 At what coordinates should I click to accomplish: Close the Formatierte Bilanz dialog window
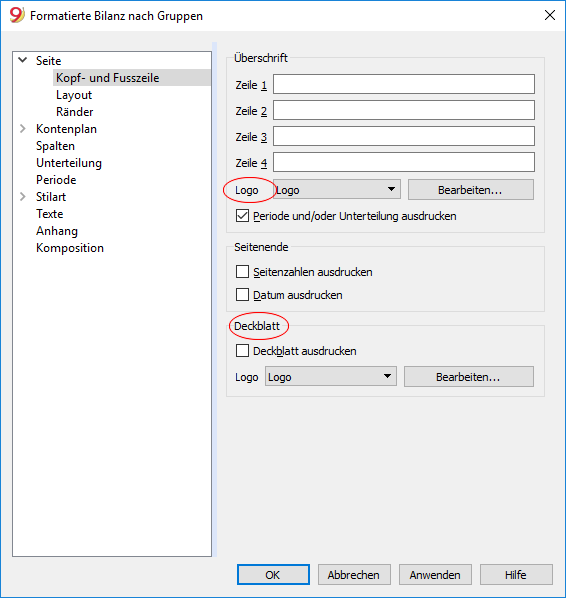550,15
